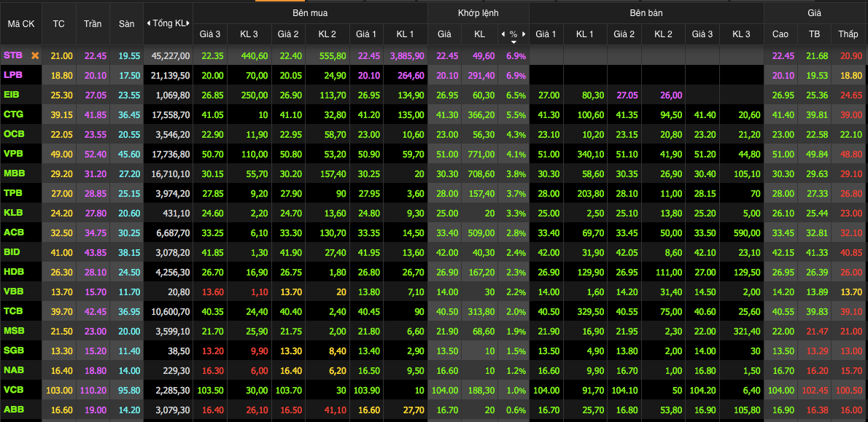Sort by the Mã CK column header
The width and height of the screenshot is (868, 422).
(21, 23)
